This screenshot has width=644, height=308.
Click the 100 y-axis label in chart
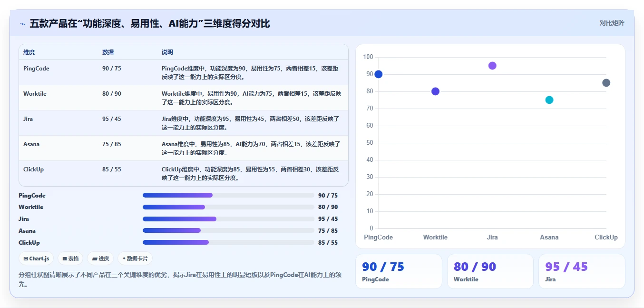[x=368, y=57]
